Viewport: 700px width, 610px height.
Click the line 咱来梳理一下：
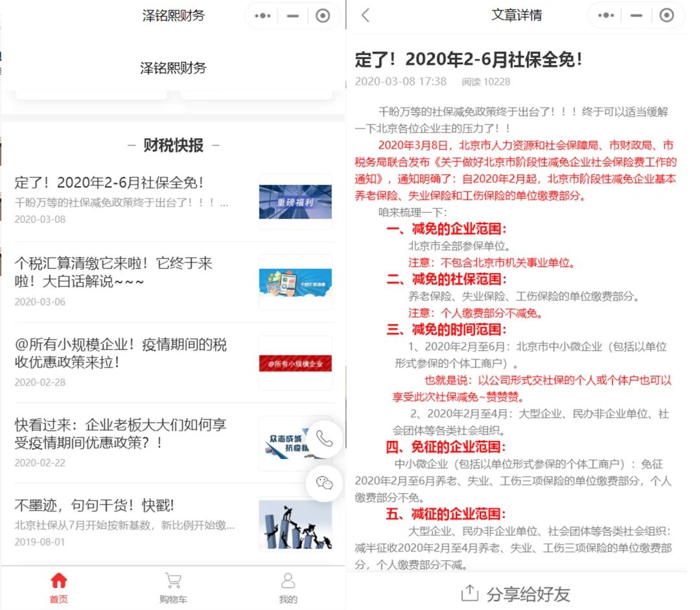coord(413,212)
